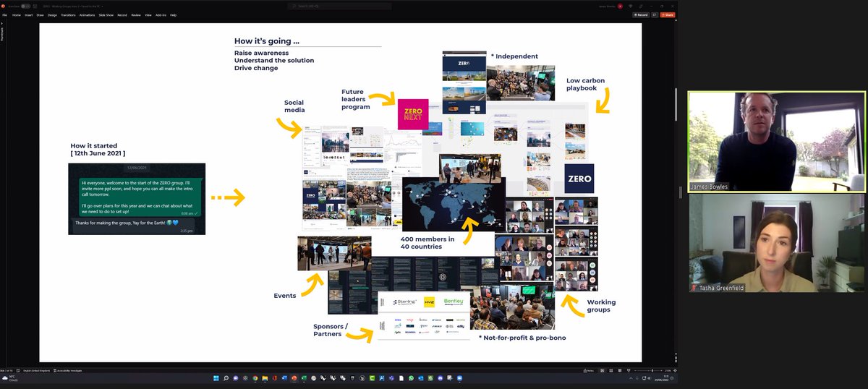Switch to the Design tab
Viewport: 868px width, 389px height.
[x=52, y=14]
